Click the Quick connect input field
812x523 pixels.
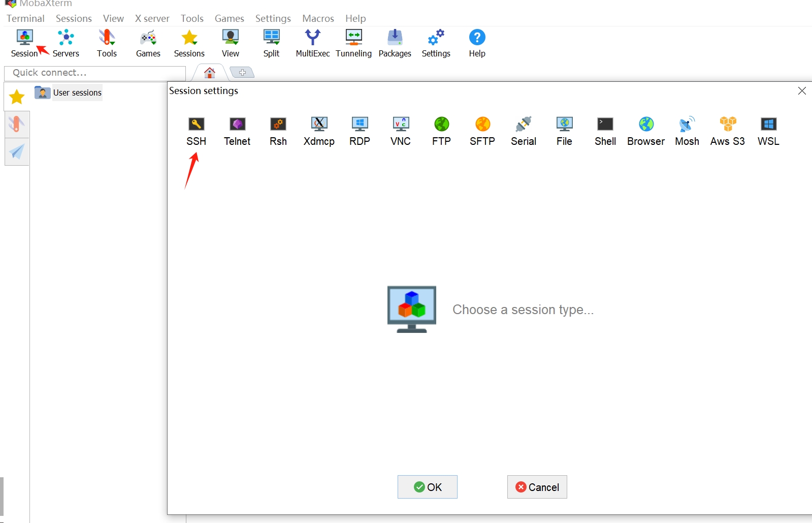[94, 73]
